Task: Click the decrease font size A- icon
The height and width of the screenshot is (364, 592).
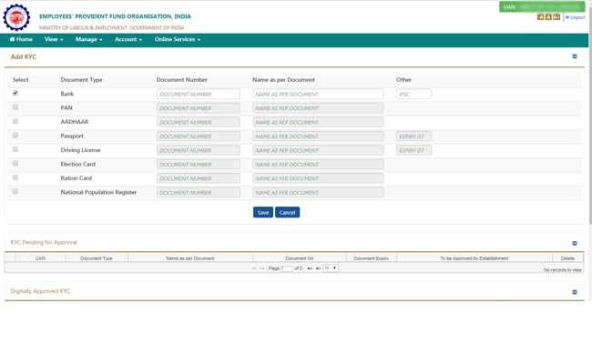Action: (540, 17)
